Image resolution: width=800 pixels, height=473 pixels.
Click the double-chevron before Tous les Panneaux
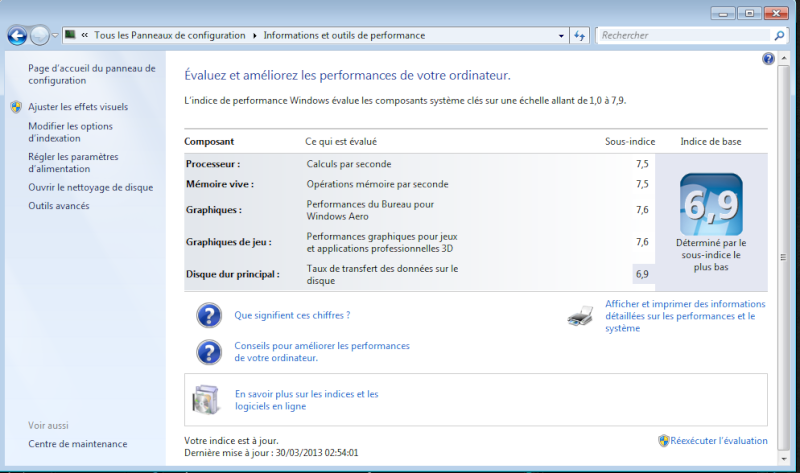coord(84,35)
